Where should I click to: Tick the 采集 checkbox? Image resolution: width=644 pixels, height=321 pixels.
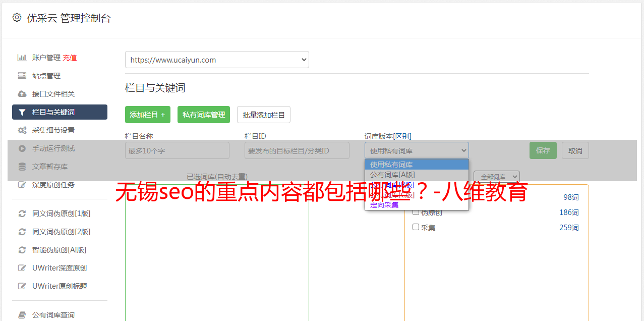[x=416, y=227]
